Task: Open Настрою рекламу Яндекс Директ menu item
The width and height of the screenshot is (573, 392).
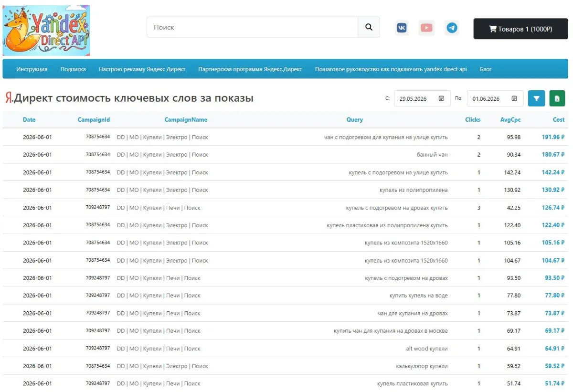Action: pyautogui.click(x=142, y=69)
